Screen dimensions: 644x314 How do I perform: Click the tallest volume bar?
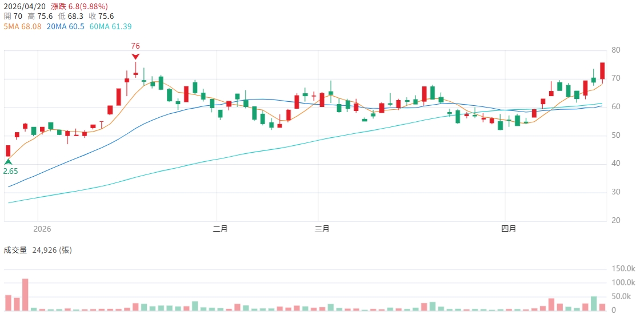(25, 295)
